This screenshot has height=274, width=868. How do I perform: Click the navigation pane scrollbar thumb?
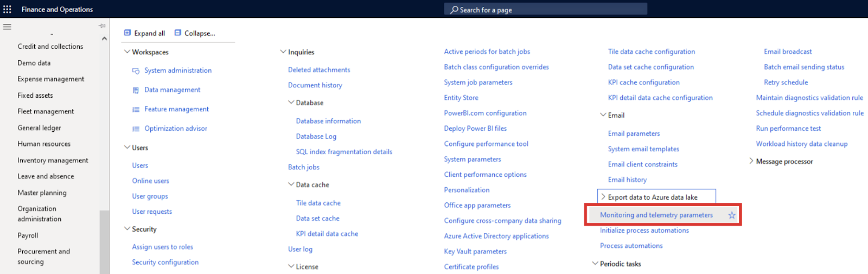(x=104, y=242)
